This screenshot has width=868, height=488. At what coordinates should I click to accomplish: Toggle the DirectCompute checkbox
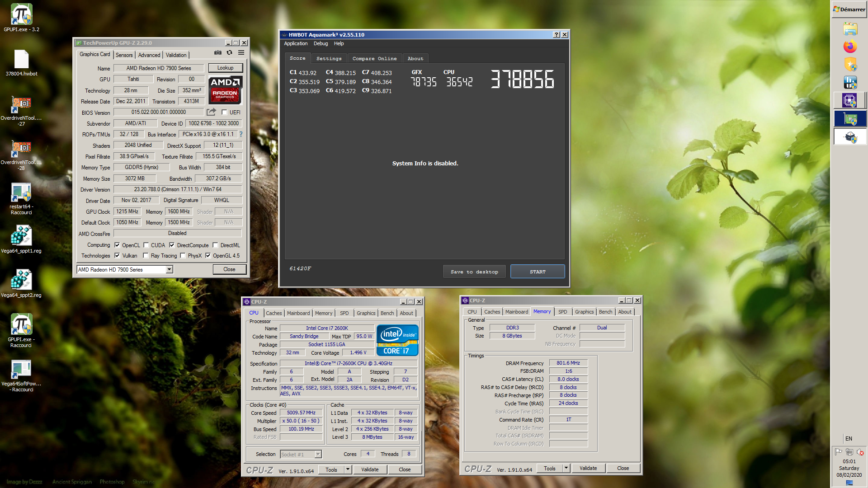coord(172,245)
